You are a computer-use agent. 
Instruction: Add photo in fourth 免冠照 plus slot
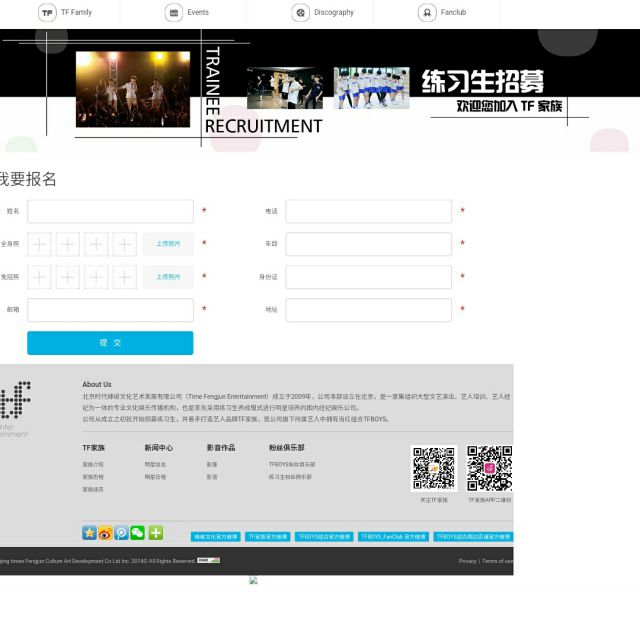[x=124, y=277]
